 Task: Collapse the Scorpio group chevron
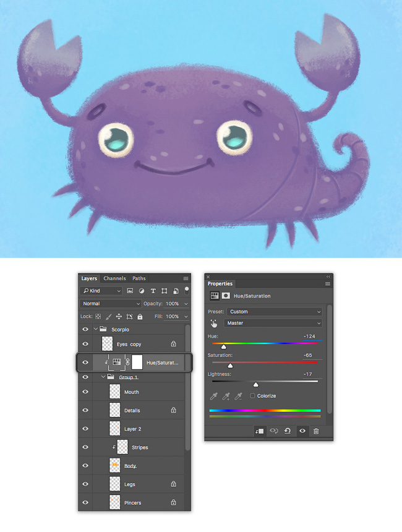click(96, 329)
